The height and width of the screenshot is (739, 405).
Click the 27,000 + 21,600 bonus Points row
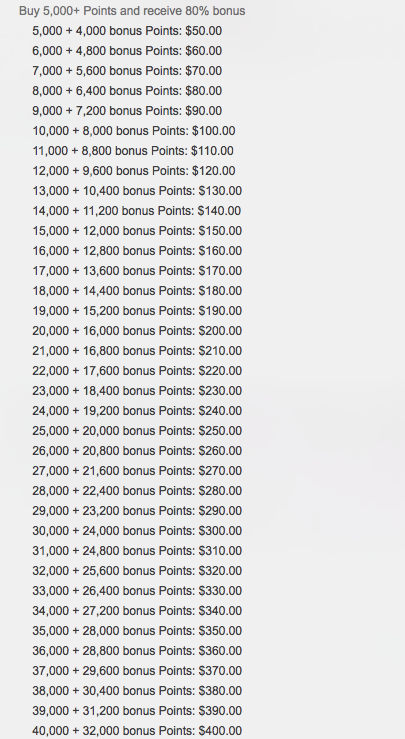tap(137, 471)
